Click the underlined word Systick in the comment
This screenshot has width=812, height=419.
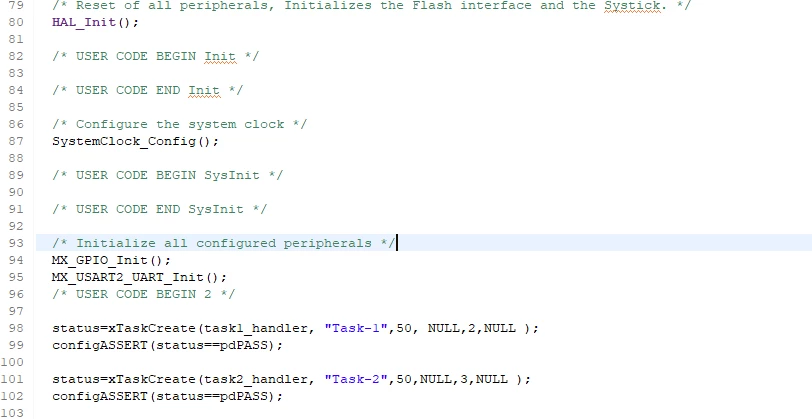point(632,6)
